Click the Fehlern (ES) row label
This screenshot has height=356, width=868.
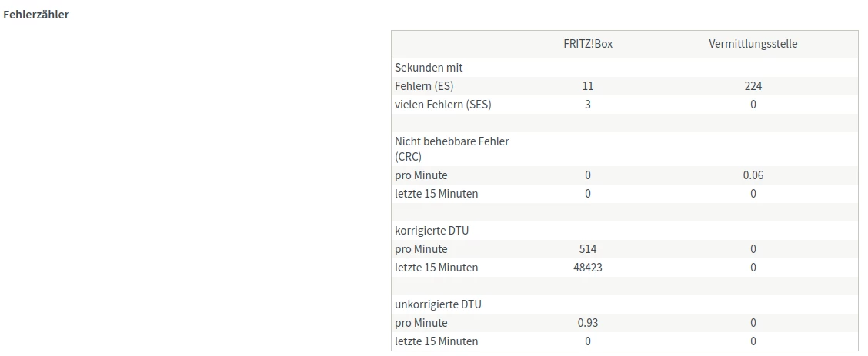coord(424,86)
